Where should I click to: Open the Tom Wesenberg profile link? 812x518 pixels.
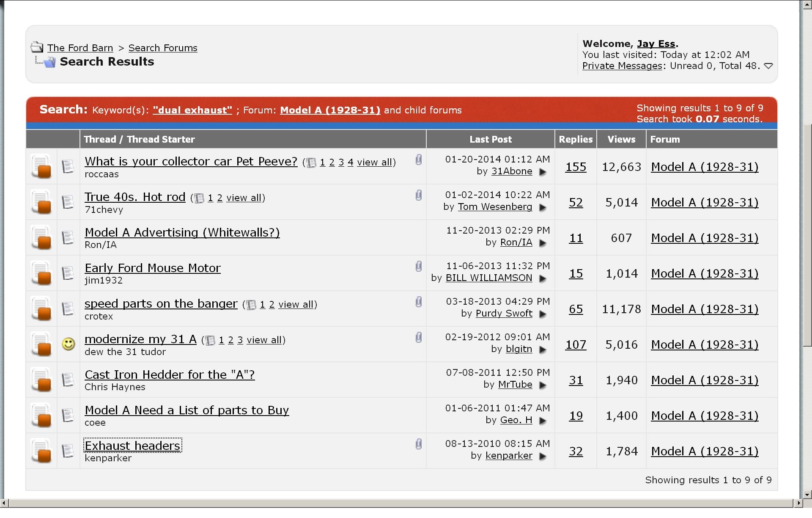495,207
